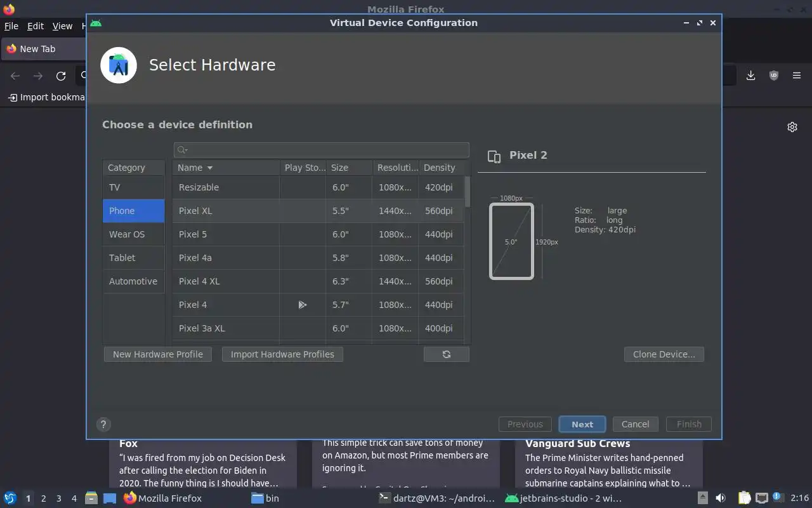Select the Wear OS category
Image resolution: width=812 pixels, height=508 pixels.
click(x=134, y=234)
